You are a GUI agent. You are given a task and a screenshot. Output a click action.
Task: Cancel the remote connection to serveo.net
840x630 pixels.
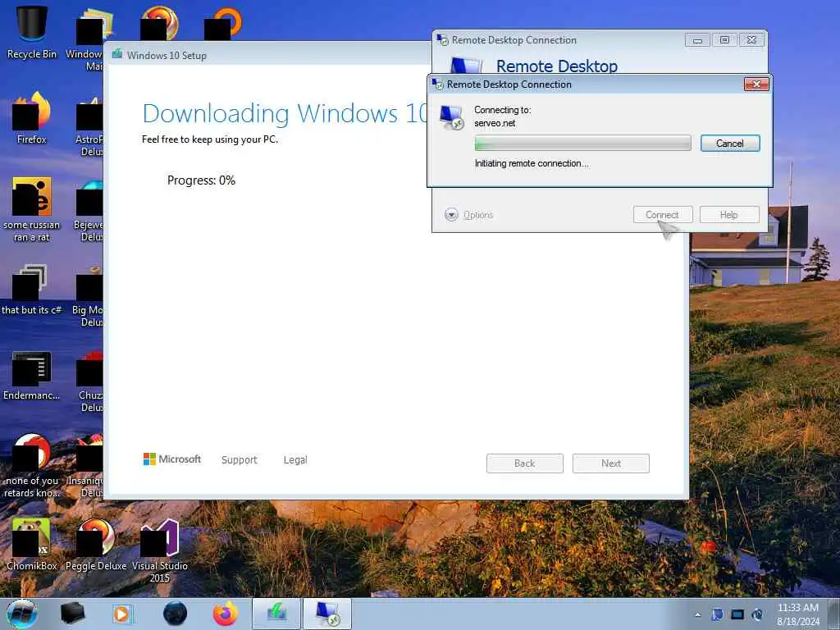coord(729,144)
